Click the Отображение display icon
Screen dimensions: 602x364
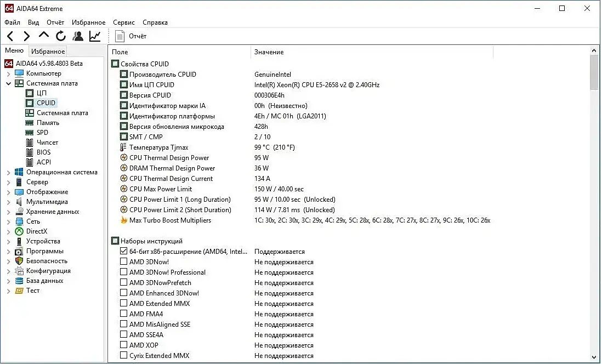(19, 192)
